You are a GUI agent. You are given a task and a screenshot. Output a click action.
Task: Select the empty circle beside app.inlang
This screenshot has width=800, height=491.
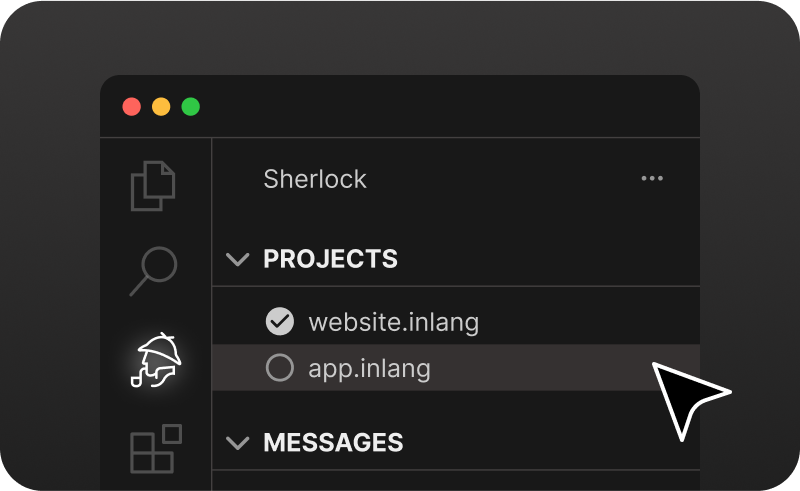click(x=279, y=368)
